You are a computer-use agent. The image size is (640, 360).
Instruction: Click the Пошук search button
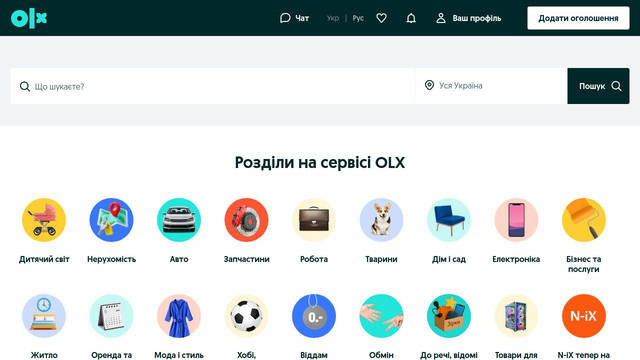click(x=598, y=86)
